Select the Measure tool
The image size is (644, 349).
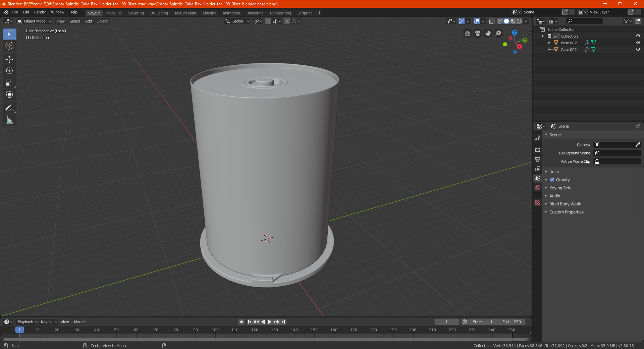(9, 120)
